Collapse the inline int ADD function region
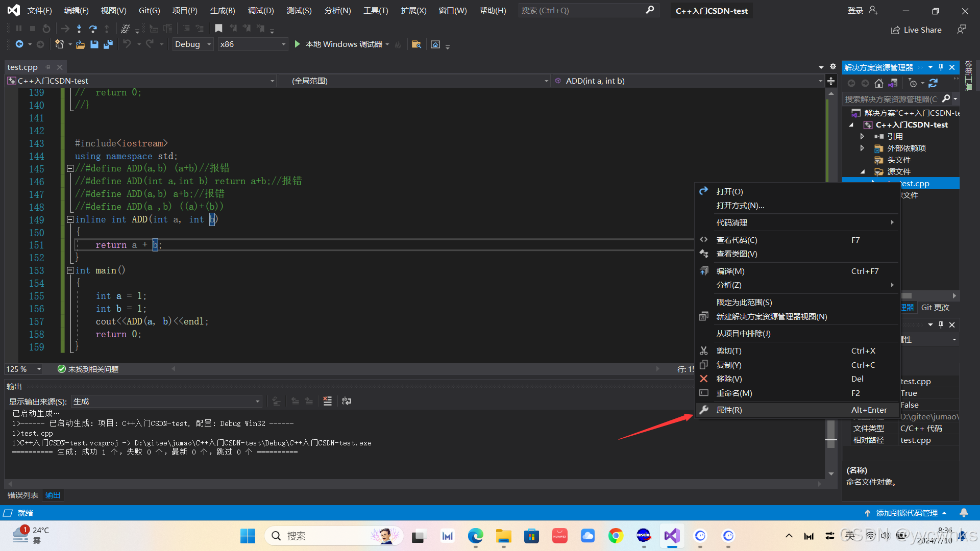The height and width of the screenshot is (551, 980). 70,219
